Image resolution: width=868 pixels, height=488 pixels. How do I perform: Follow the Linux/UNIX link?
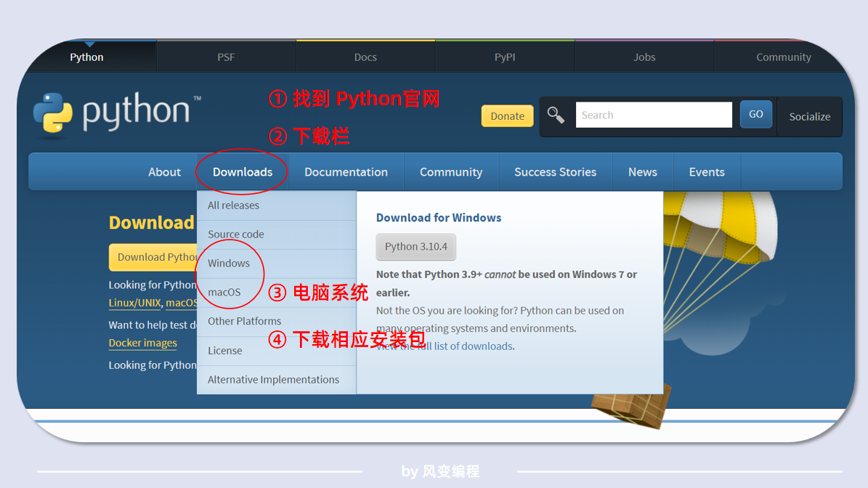pyautogui.click(x=134, y=304)
